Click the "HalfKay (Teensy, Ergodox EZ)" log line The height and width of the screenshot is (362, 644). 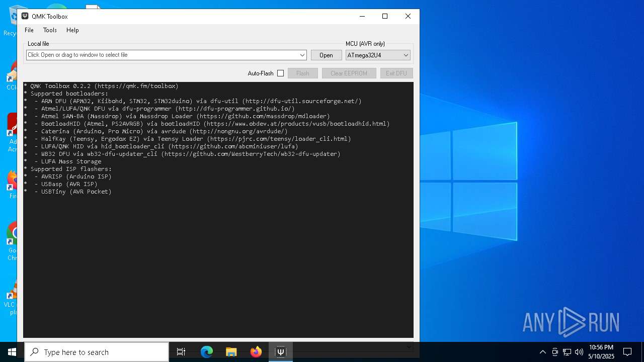point(187,139)
